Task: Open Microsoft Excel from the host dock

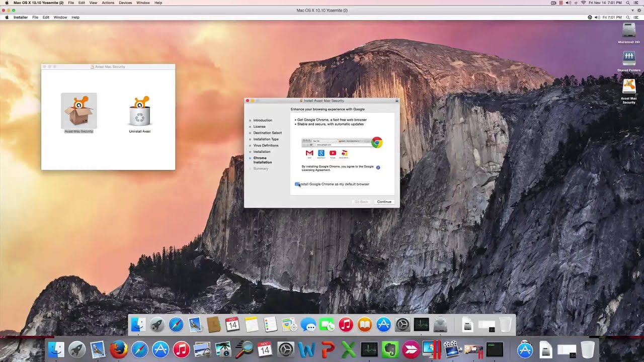Action: pos(348,349)
